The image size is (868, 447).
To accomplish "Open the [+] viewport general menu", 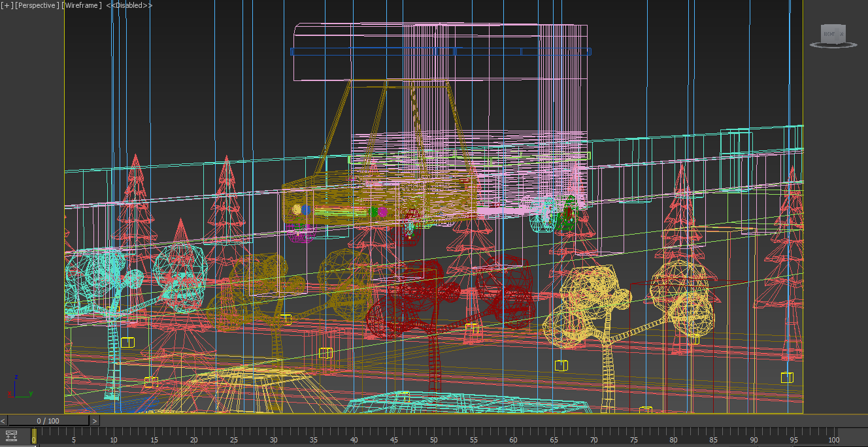I will [7, 5].
